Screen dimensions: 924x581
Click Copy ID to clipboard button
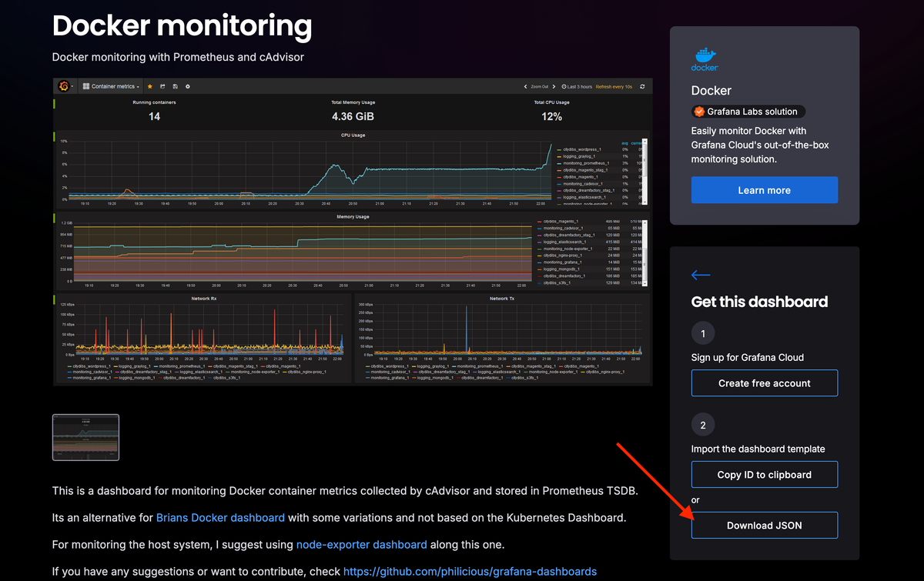764,475
